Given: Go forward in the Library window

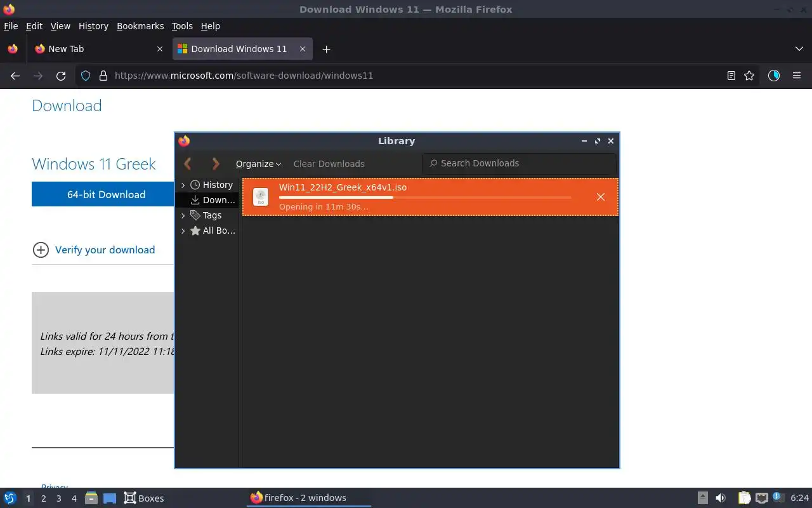Looking at the screenshot, I should [216, 164].
